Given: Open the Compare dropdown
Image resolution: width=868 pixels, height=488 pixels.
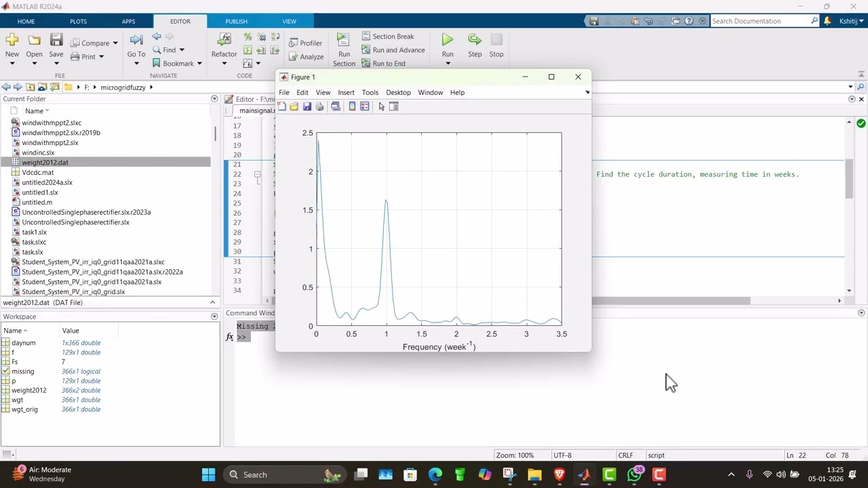Looking at the screenshot, I should coord(115,43).
